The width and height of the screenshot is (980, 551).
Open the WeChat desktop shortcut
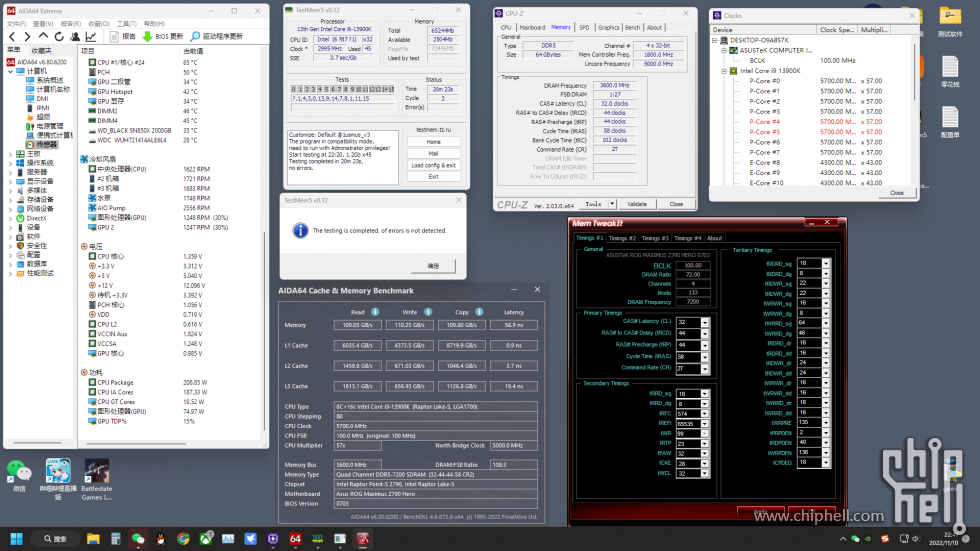point(19,475)
